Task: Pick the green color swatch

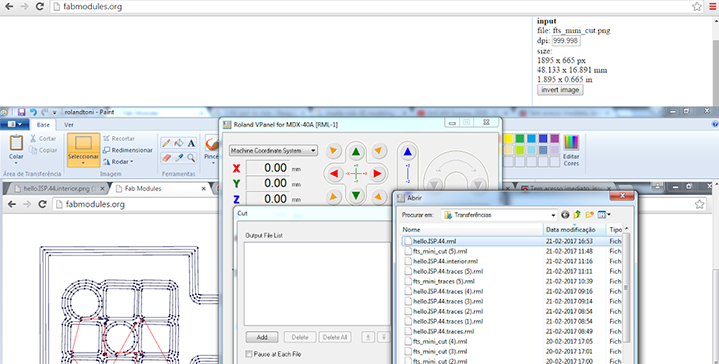Action: point(520,138)
